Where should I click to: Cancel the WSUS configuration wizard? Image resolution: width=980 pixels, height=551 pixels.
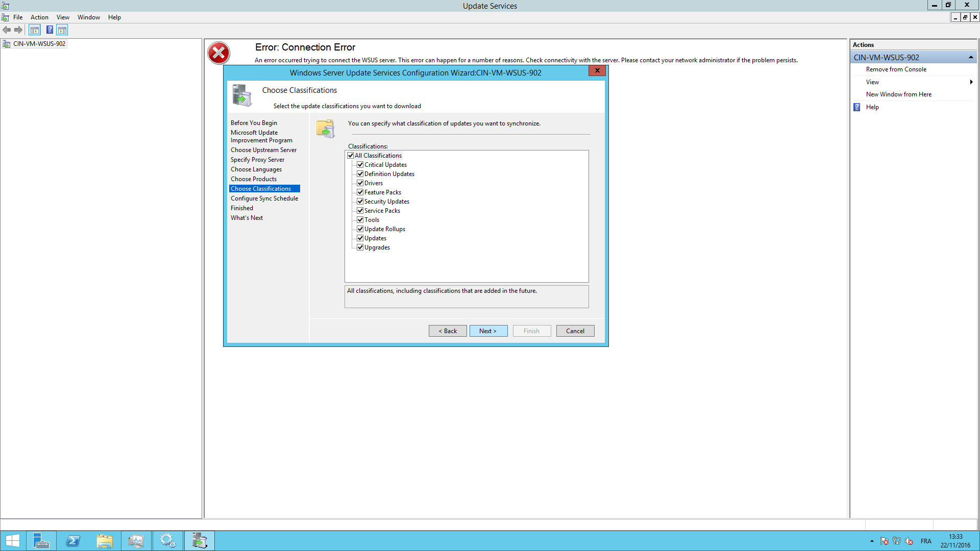coord(575,331)
